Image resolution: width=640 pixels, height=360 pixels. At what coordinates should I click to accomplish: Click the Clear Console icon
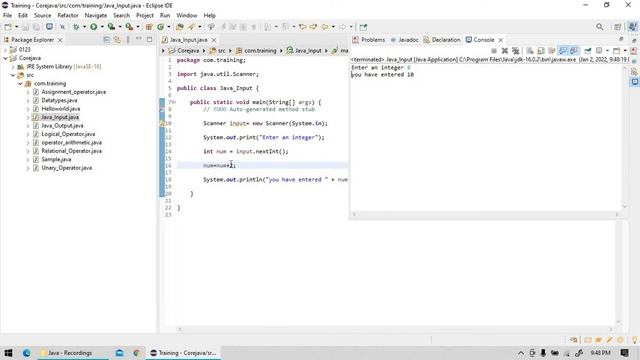tap(530, 51)
